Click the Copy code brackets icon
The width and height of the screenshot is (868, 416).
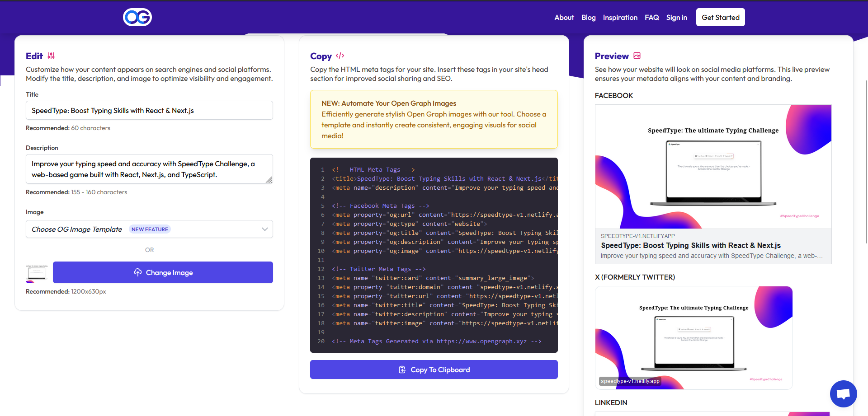point(340,56)
